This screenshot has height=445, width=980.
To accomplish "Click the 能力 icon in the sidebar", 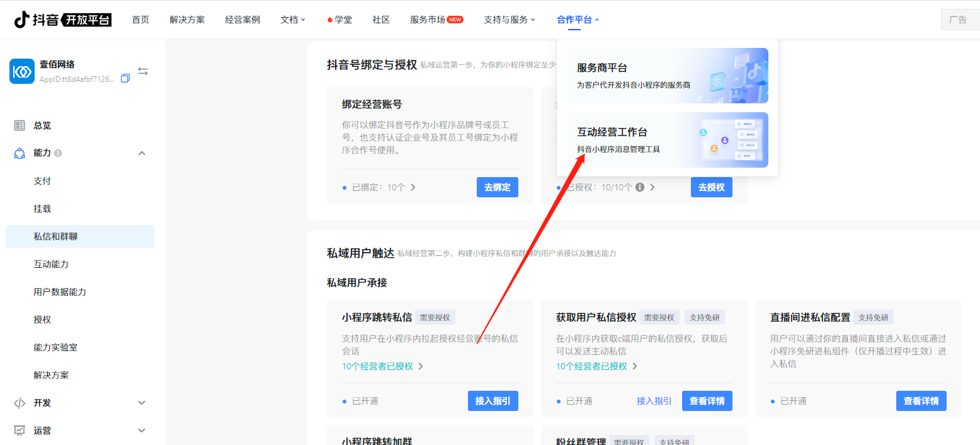I will click(20, 153).
